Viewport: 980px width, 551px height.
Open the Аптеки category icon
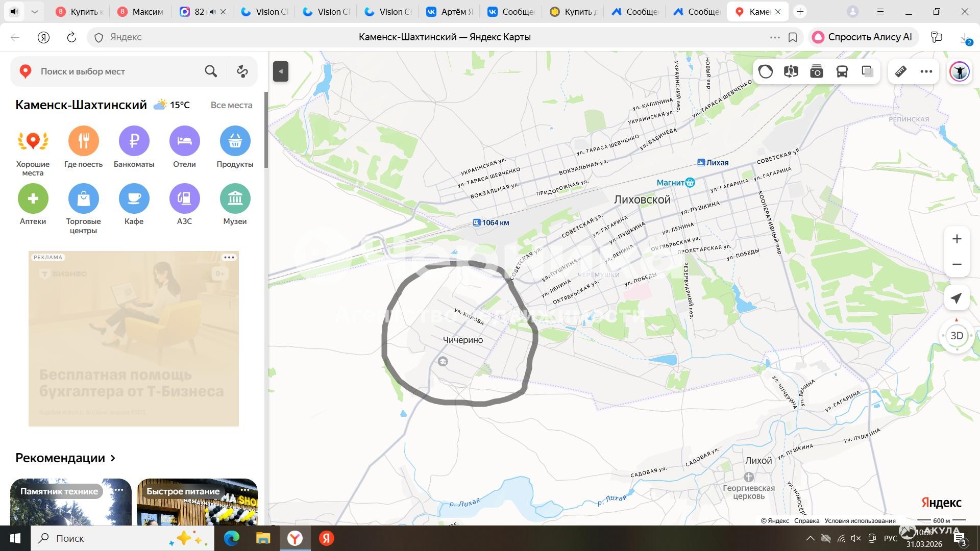pyautogui.click(x=33, y=199)
